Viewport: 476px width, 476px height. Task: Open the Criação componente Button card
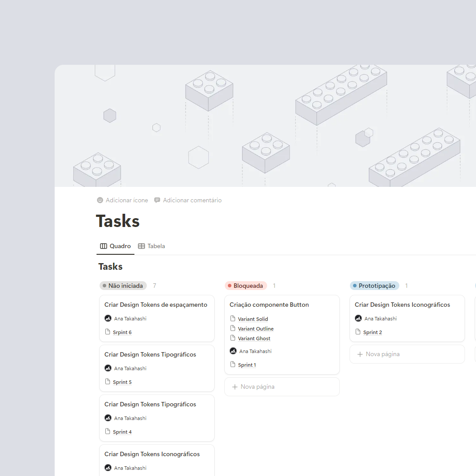pyautogui.click(x=269, y=305)
